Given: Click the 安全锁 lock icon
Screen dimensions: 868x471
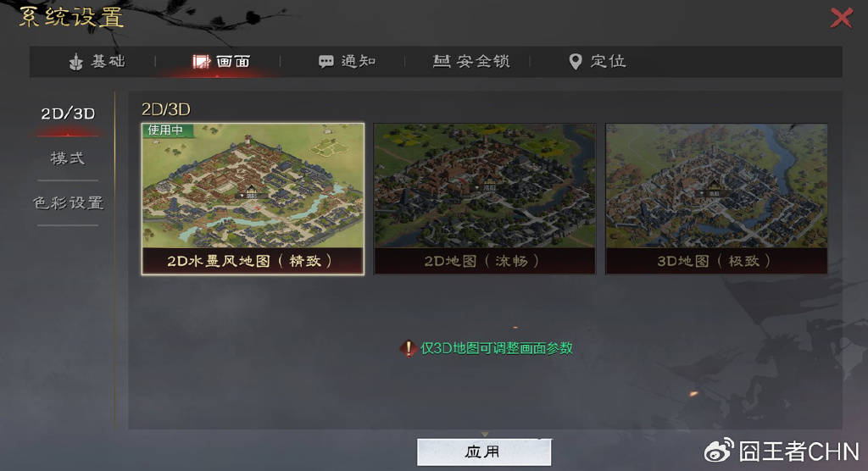Looking at the screenshot, I should (x=441, y=61).
